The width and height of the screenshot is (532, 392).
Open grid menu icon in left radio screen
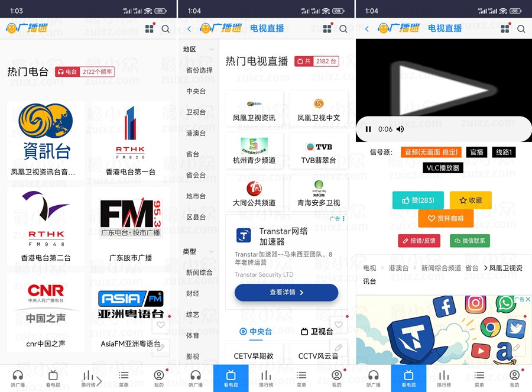[150, 29]
